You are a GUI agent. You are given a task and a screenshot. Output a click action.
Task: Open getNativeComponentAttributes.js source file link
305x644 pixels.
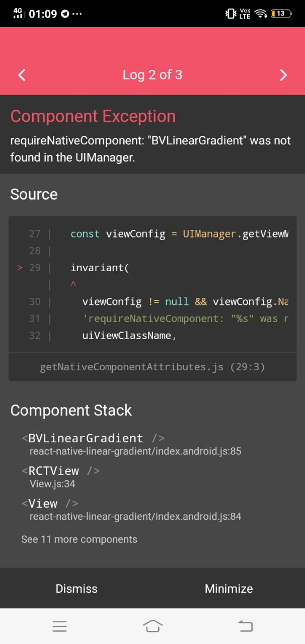point(152,367)
